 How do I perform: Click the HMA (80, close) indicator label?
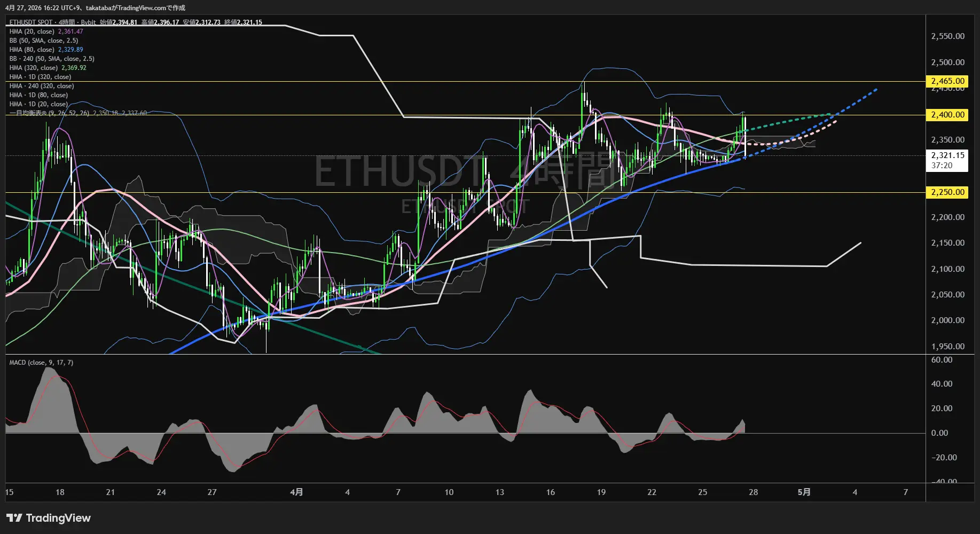click(32, 50)
